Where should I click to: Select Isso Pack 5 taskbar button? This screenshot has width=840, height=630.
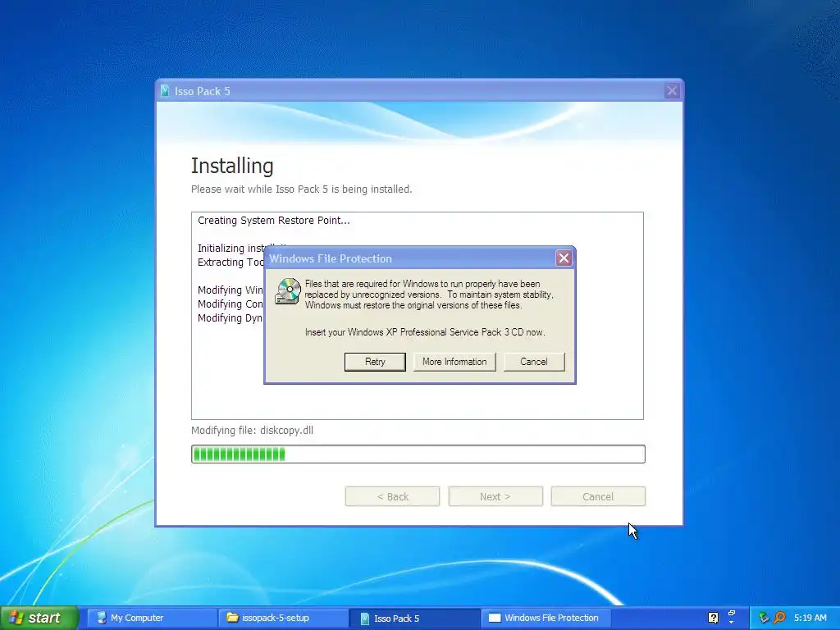(x=414, y=618)
